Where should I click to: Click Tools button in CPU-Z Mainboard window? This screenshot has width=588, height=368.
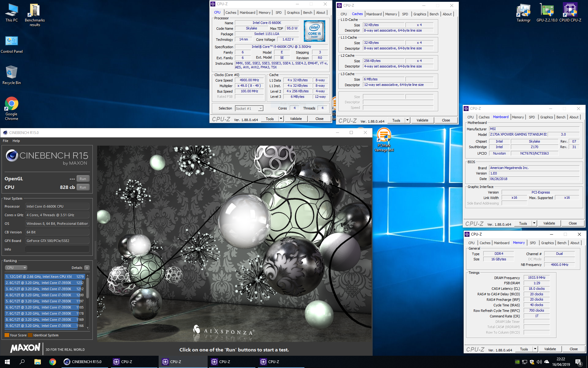click(523, 223)
